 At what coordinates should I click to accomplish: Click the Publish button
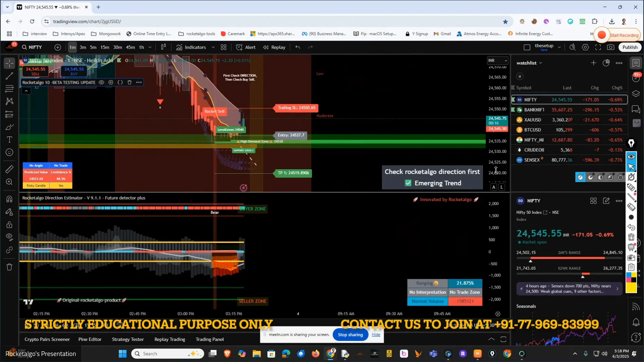tap(630, 47)
